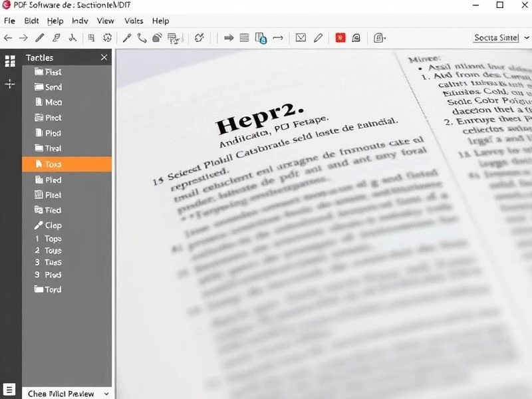This screenshot has height=399, width=532.
Task: Click the lines list view toolbar icon
Action: (x=244, y=38)
